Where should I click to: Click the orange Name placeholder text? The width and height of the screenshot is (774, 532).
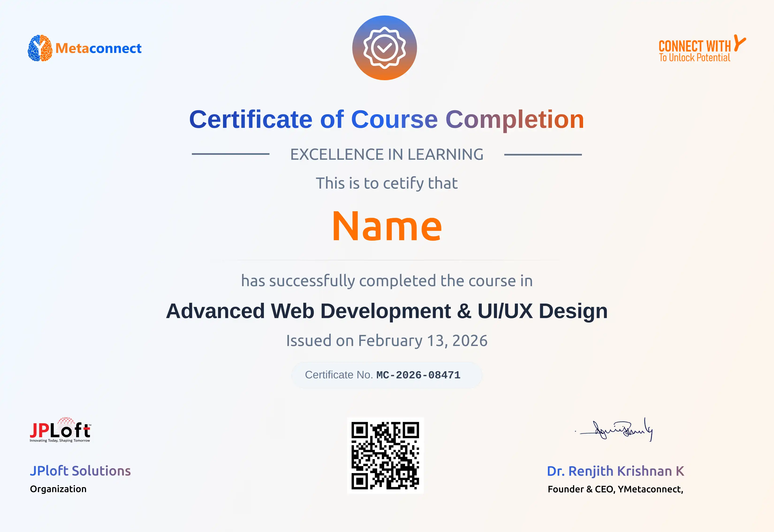pyautogui.click(x=387, y=226)
